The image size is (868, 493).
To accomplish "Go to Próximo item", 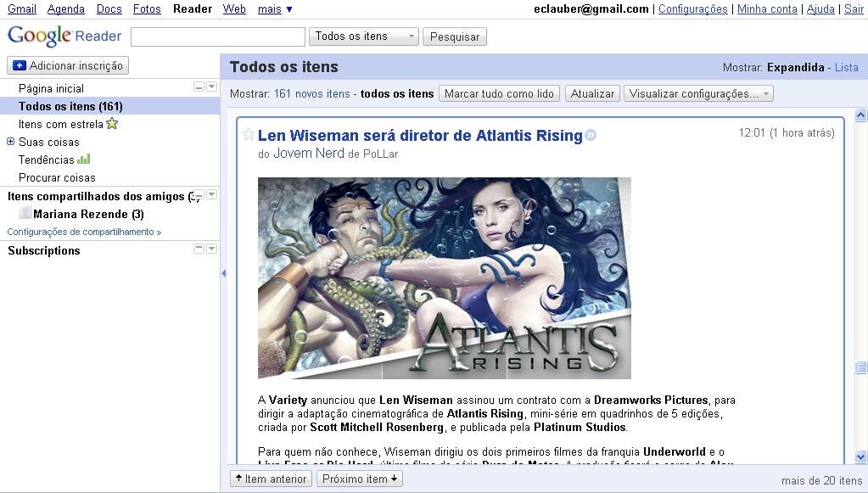I will (x=360, y=479).
